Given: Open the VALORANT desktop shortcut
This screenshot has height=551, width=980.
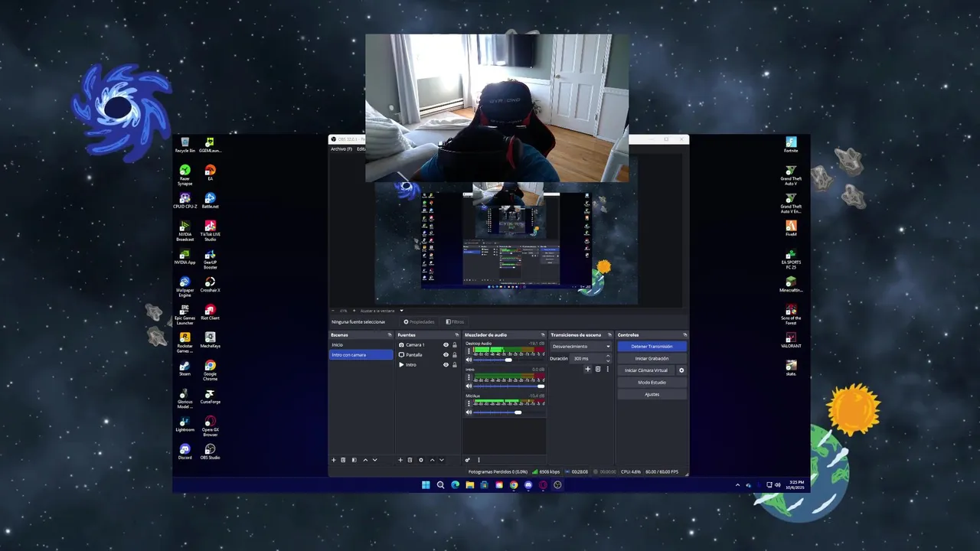Looking at the screenshot, I should coord(791,339).
